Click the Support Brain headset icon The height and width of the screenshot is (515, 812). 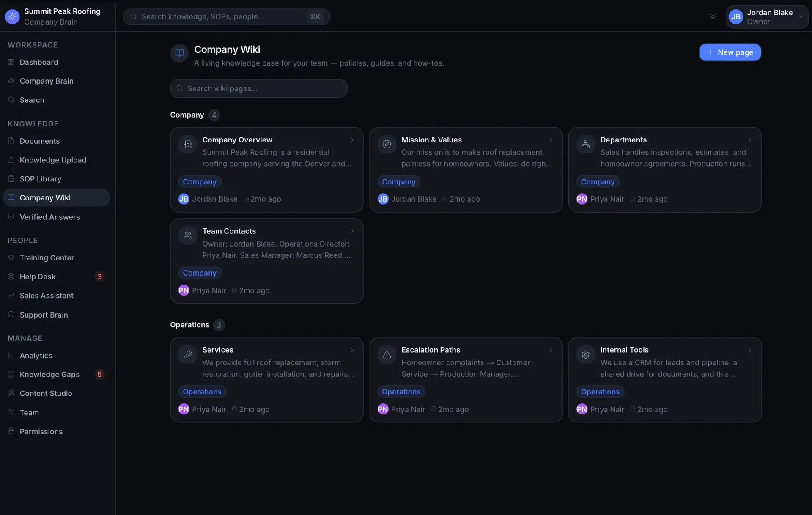[x=11, y=315]
